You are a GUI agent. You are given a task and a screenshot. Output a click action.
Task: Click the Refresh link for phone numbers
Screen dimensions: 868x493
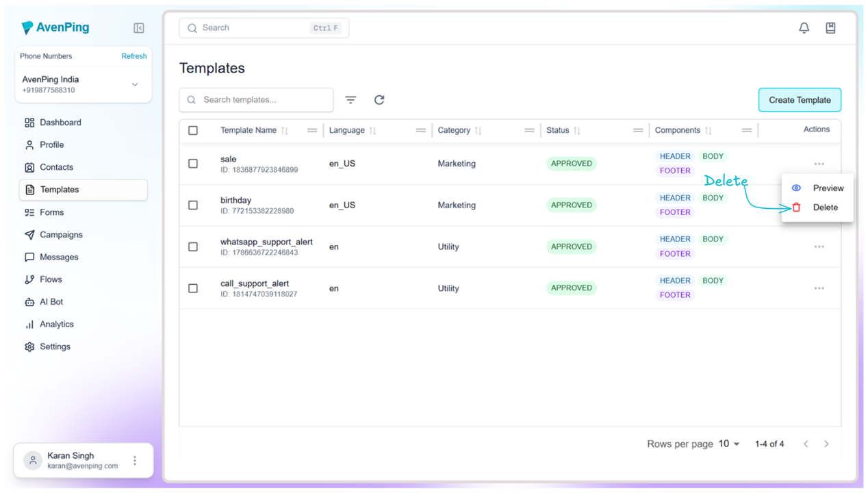[x=133, y=56]
